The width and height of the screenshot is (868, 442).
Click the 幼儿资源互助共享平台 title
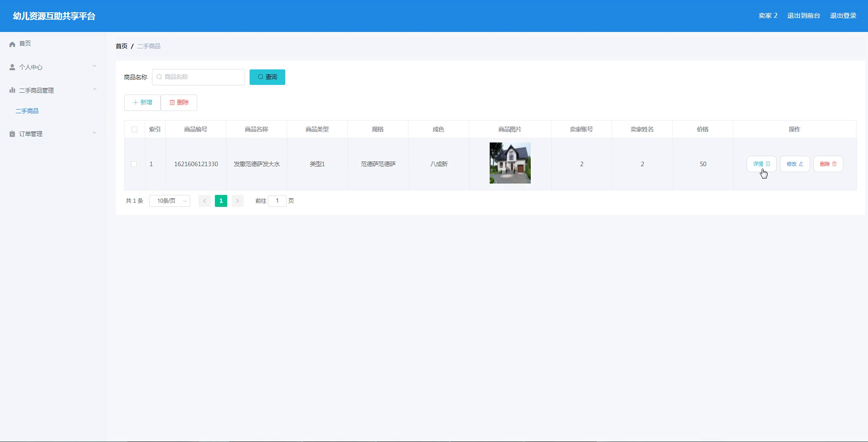54,16
